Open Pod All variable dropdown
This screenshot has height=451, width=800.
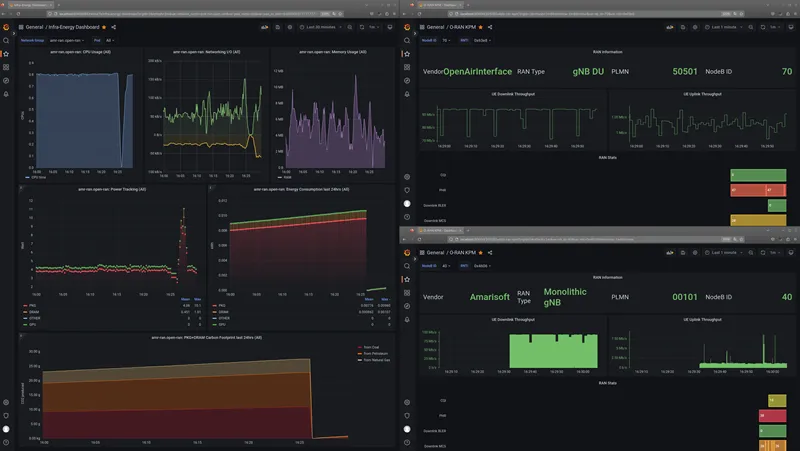click(x=110, y=40)
